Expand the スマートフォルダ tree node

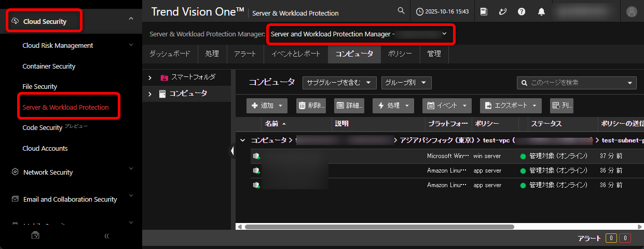click(x=149, y=77)
